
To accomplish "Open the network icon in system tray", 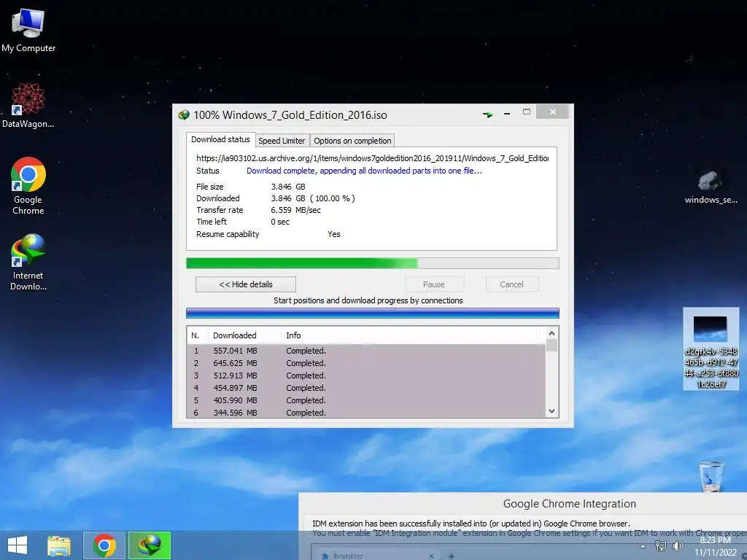I will pos(661,546).
